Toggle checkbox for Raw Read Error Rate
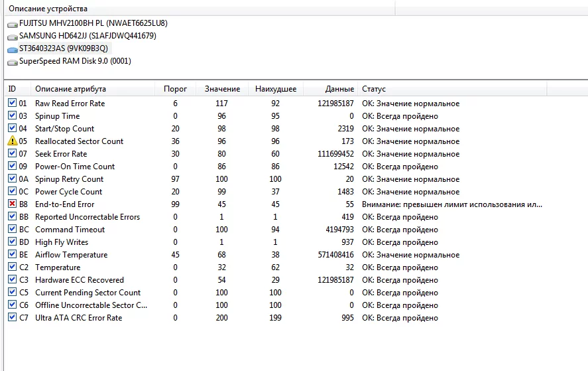 tap(13, 102)
